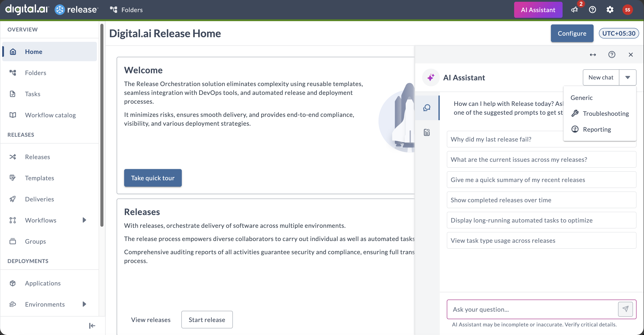
Task: Open the history notes tab icon
Action: 427,132
